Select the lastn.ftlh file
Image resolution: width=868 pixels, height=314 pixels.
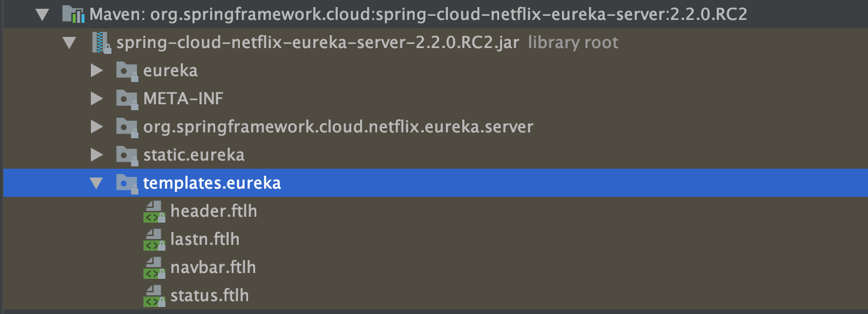(x=205, y=240)
